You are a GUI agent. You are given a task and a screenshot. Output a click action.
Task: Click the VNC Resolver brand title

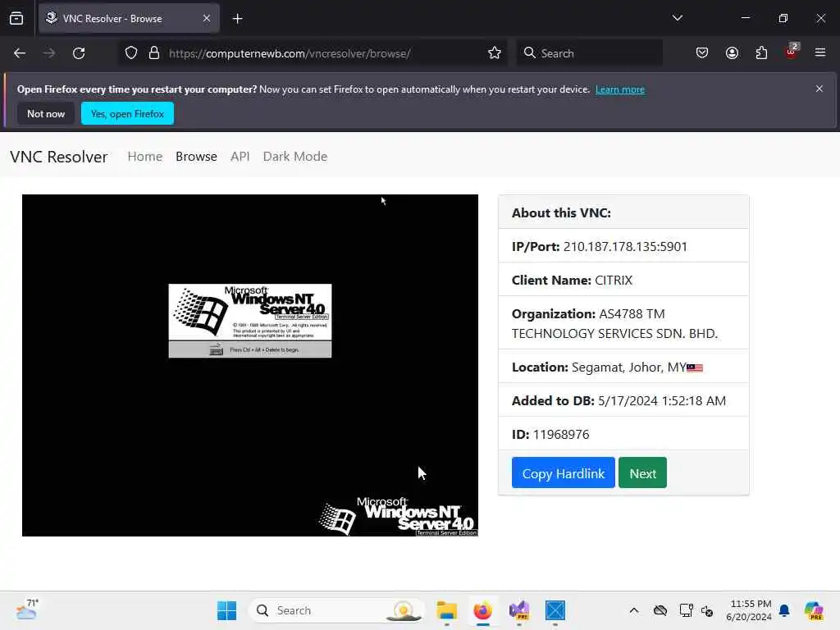[59, 157]
